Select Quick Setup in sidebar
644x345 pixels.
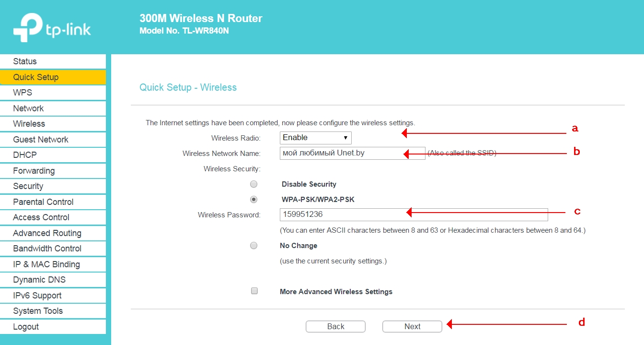click(x=53, y=77)
